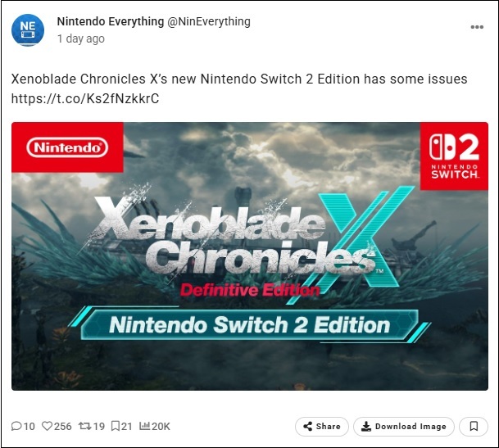
Task: Click the reply speech bubble icon
Action: 16,426
